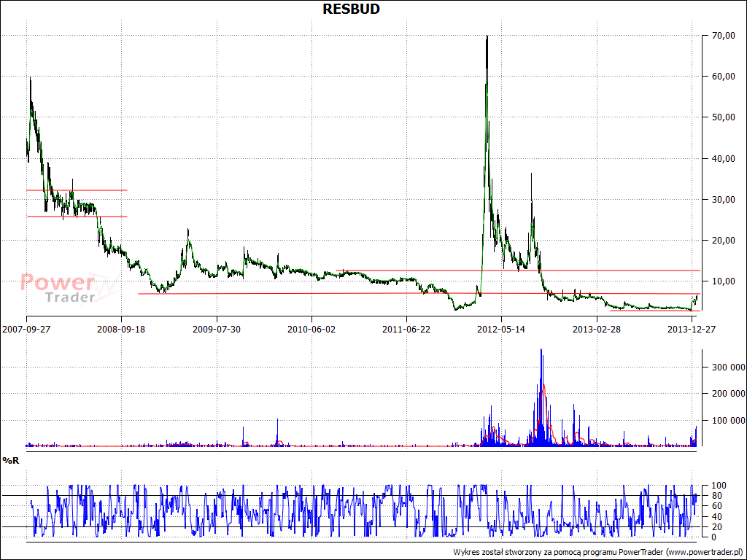Click the RESBUD chart title

pyautogui.click(x=351, y=9)
